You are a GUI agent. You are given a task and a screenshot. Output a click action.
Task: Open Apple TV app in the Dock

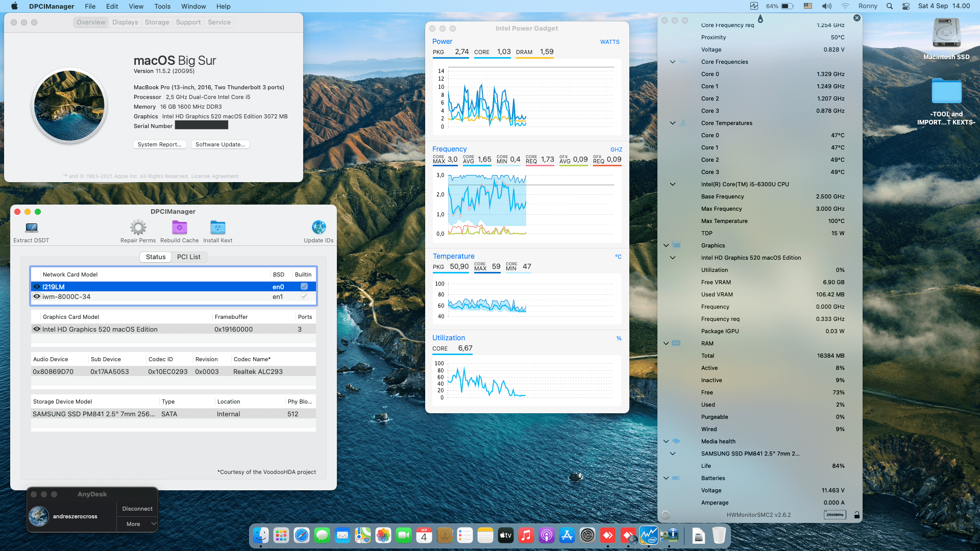[x=506, y=535]
